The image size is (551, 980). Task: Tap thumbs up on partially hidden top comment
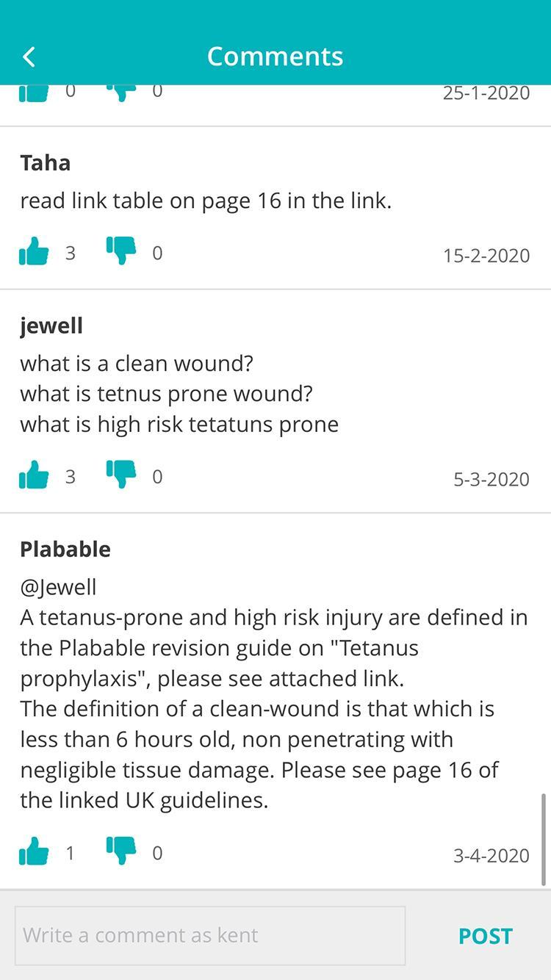click(x=34, y=94)
